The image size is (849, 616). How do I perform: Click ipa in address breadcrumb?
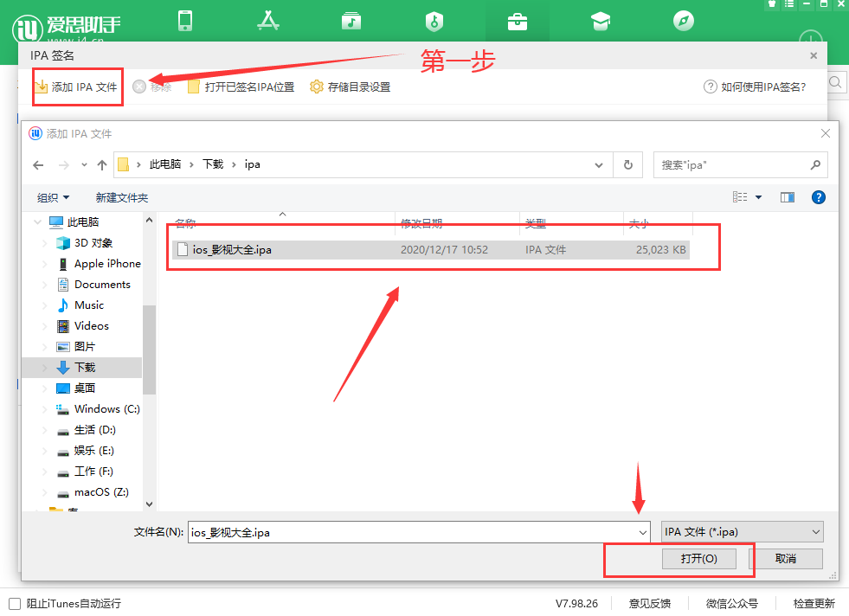click(x=253, y=164)
